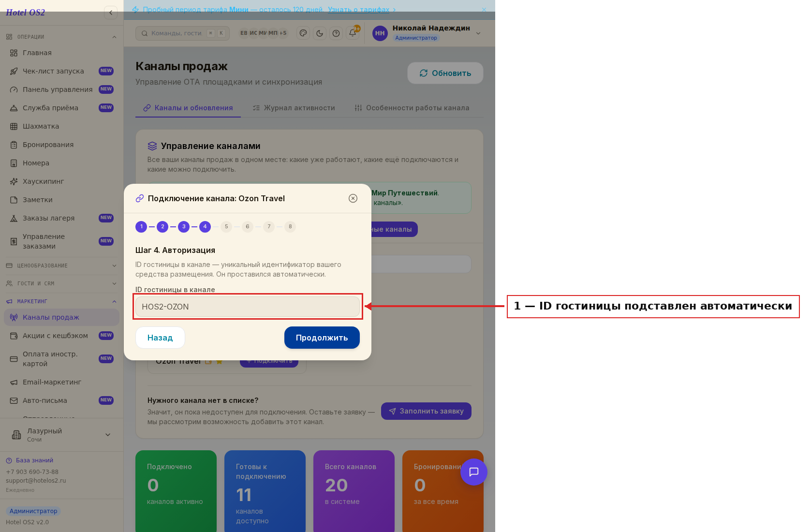Go to Заказы лагеря

[61, 218]
